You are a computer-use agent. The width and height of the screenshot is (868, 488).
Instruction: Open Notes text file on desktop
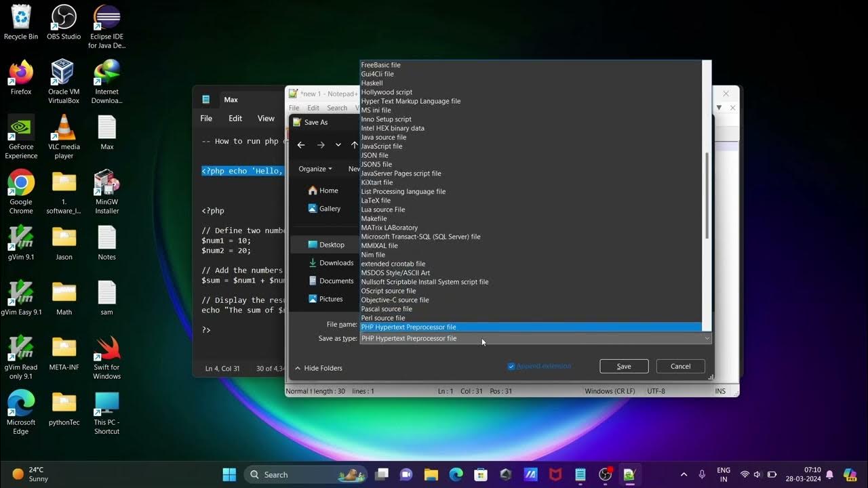point(107,243)
